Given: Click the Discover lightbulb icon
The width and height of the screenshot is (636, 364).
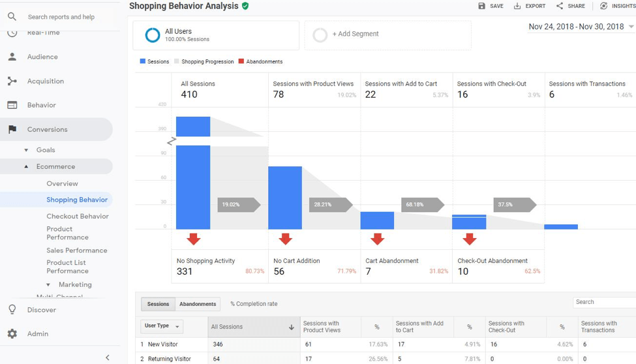Looking at the screenshot, I should point(12,310).
